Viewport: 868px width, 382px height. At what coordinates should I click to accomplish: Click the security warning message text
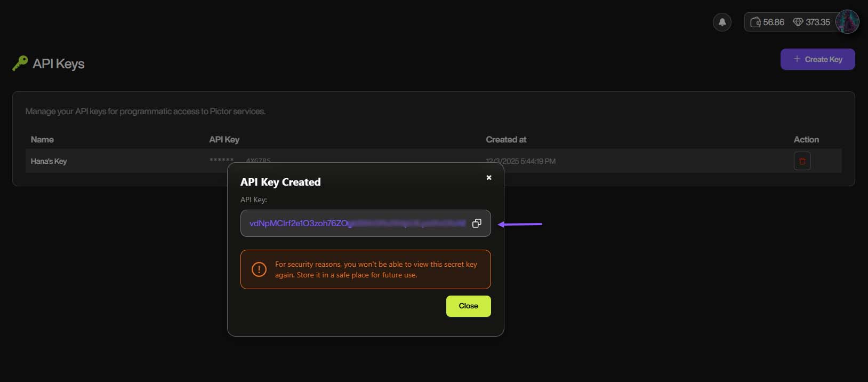[x=375, y=269]
